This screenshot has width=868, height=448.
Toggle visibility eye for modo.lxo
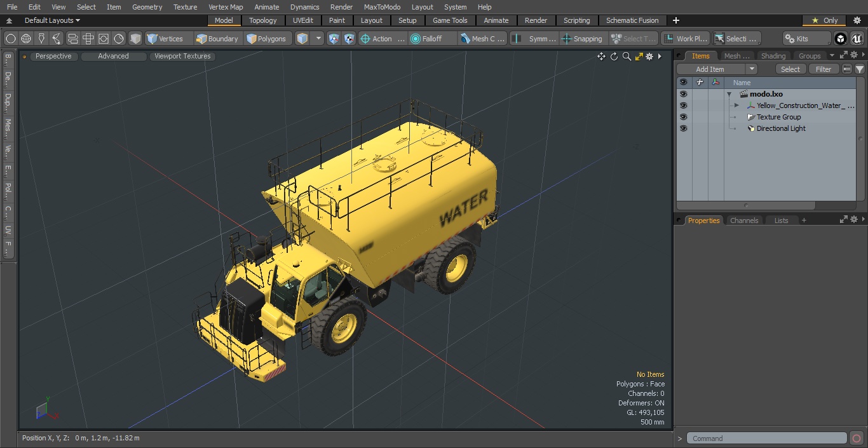click(683, 94)
